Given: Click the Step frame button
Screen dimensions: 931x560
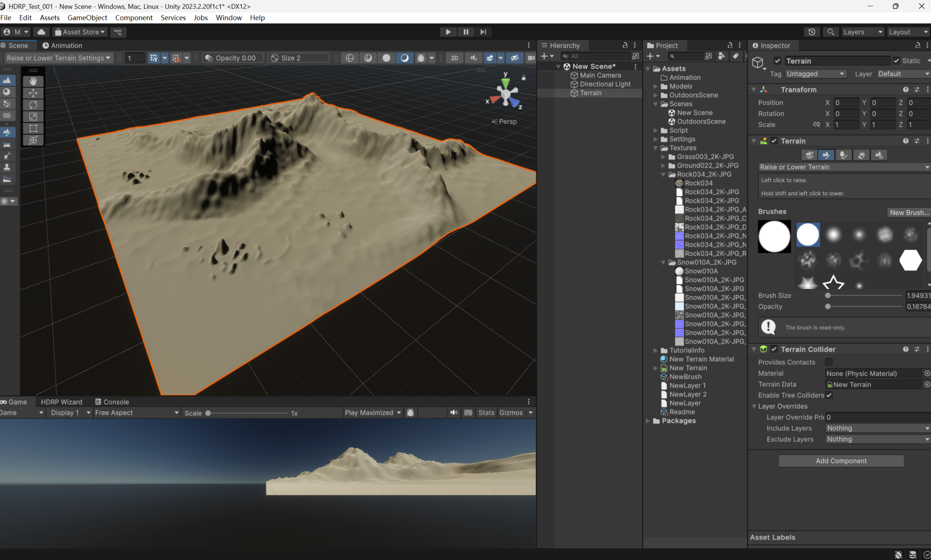Looking at the screenshot, I should click(483, 32).
